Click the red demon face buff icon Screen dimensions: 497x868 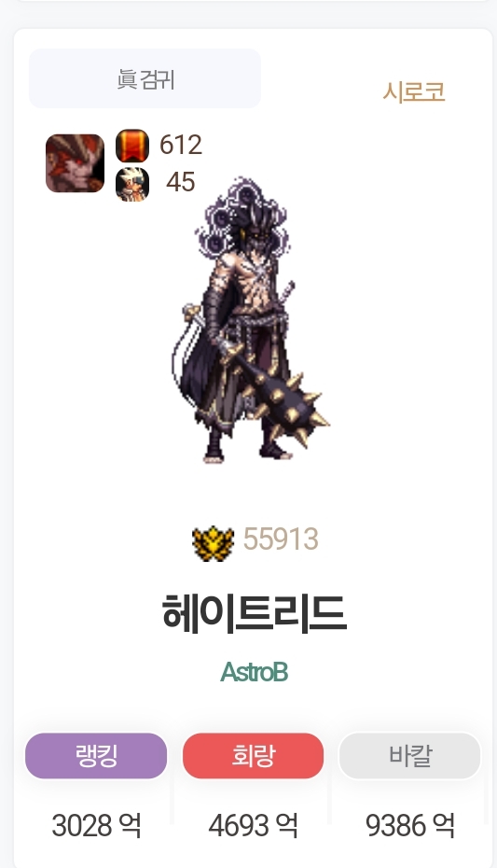75,163
